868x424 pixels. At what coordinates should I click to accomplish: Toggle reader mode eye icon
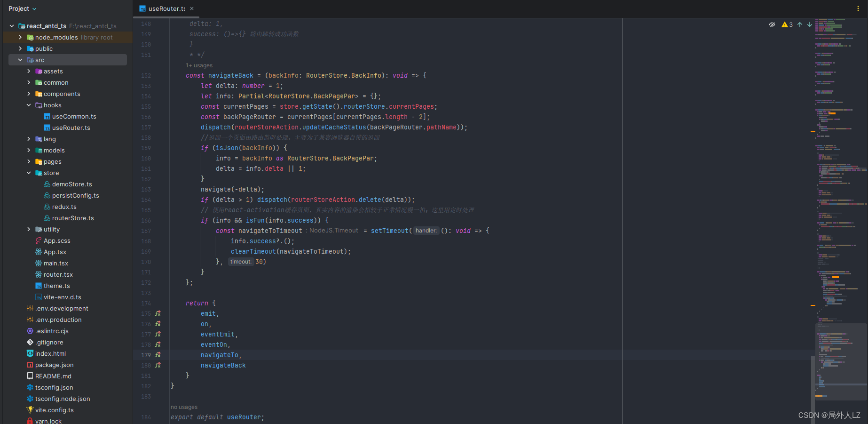[x=772, y=24]
